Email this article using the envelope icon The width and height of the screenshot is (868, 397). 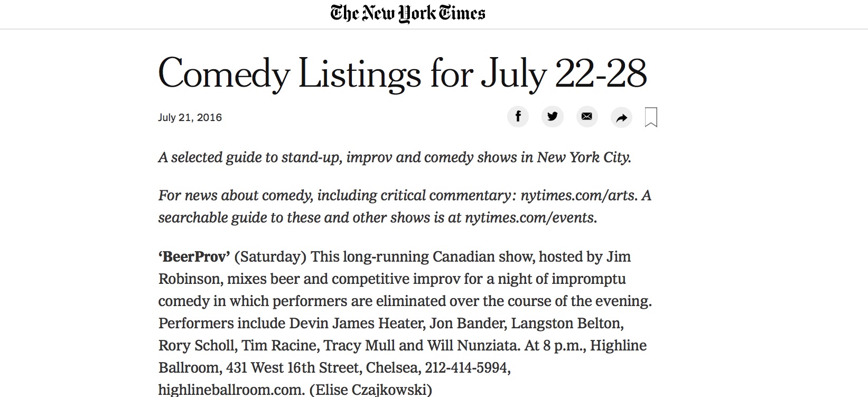pyautogui.click(x=587, y=116)
